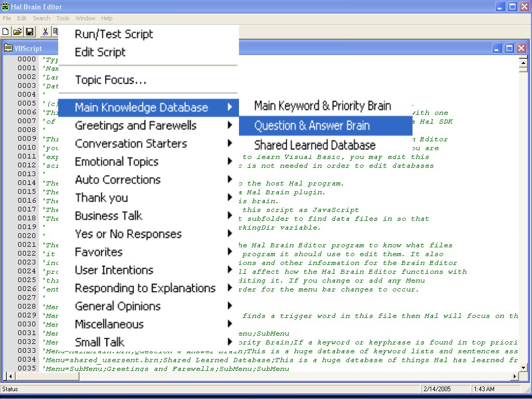Expand Conversation Starters submenu
Viewport: 532px width, 399px height.
pos(148,143)
